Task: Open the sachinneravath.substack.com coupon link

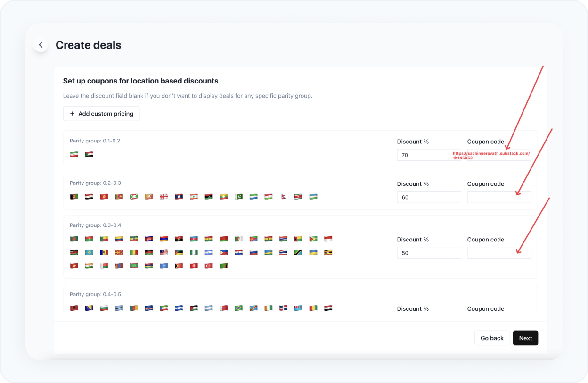Action: (490, 155)
